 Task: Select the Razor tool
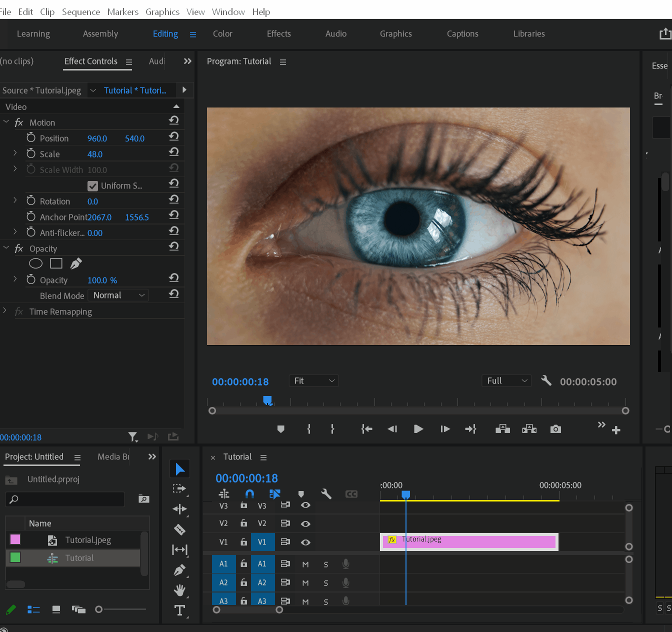(x=179, y=529)
